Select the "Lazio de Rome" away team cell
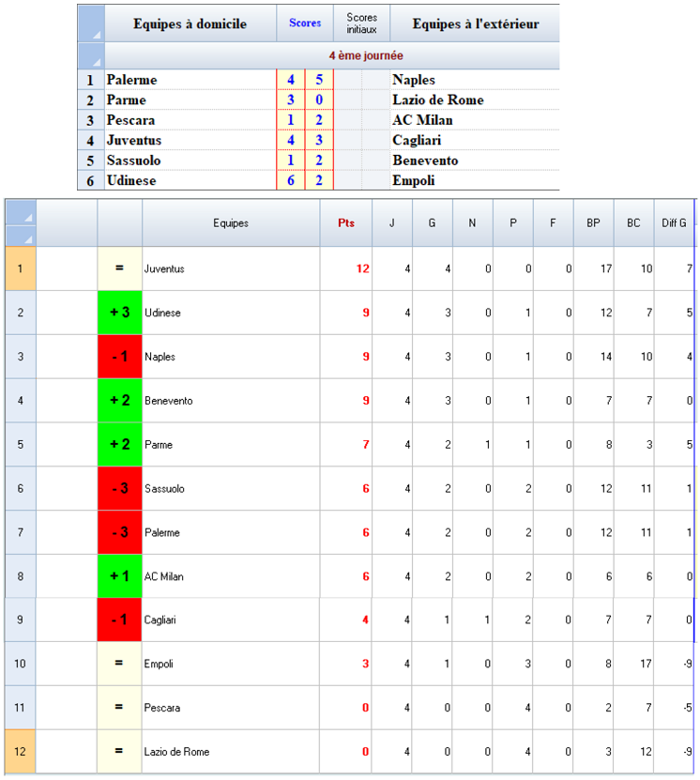 438,100
